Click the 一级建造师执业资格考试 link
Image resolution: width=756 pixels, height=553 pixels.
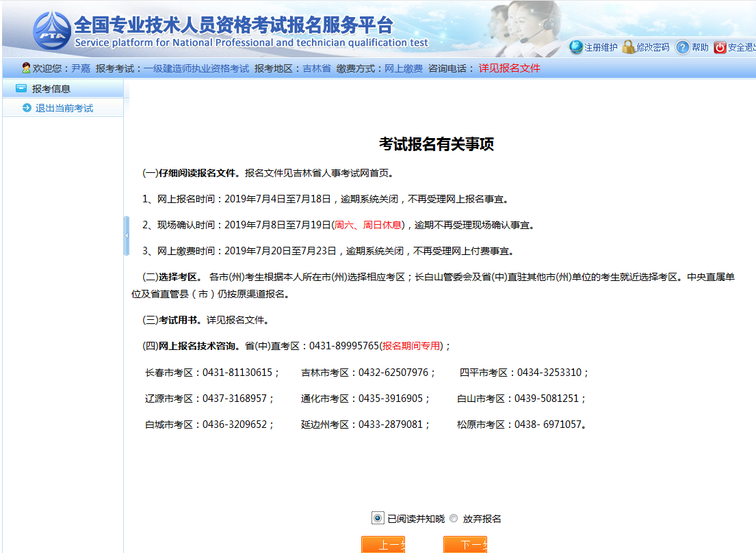[x=196, y=68]
